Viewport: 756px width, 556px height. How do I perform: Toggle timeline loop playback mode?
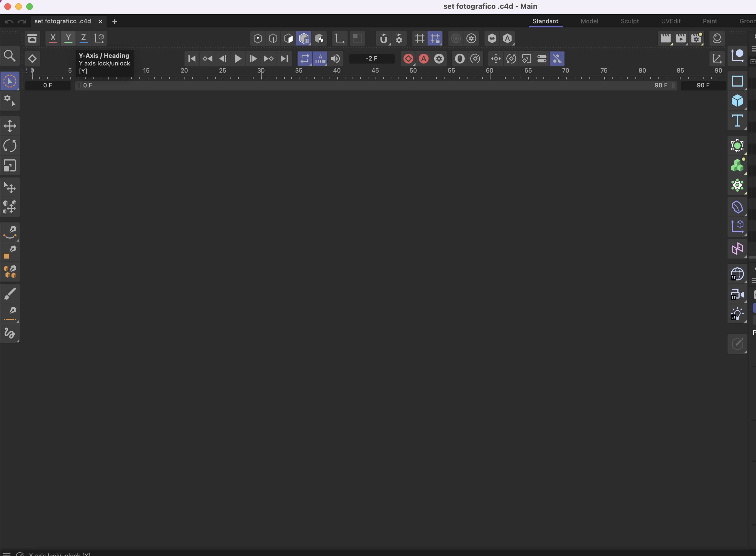304,59
